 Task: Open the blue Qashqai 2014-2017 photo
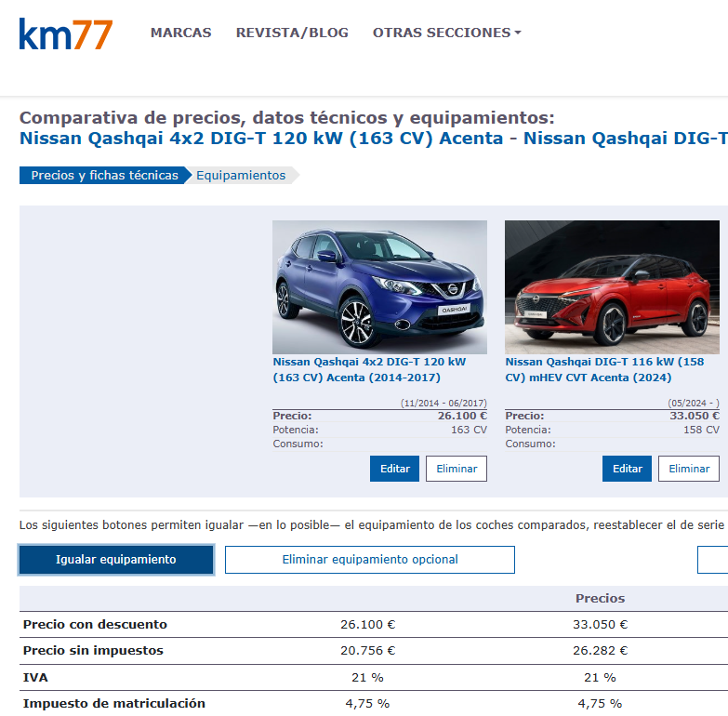pos(379,287)
